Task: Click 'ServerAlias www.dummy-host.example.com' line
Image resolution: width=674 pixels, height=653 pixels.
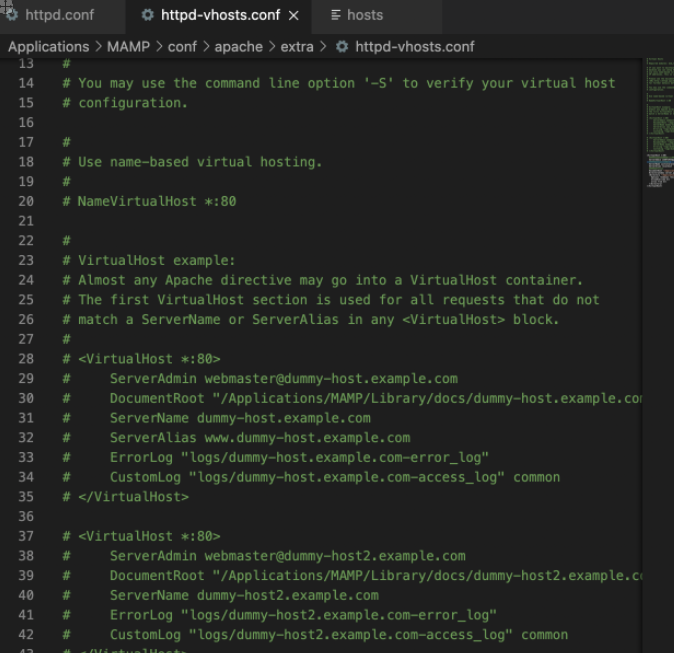Action: pyautogui.click(x=236, y=438)
